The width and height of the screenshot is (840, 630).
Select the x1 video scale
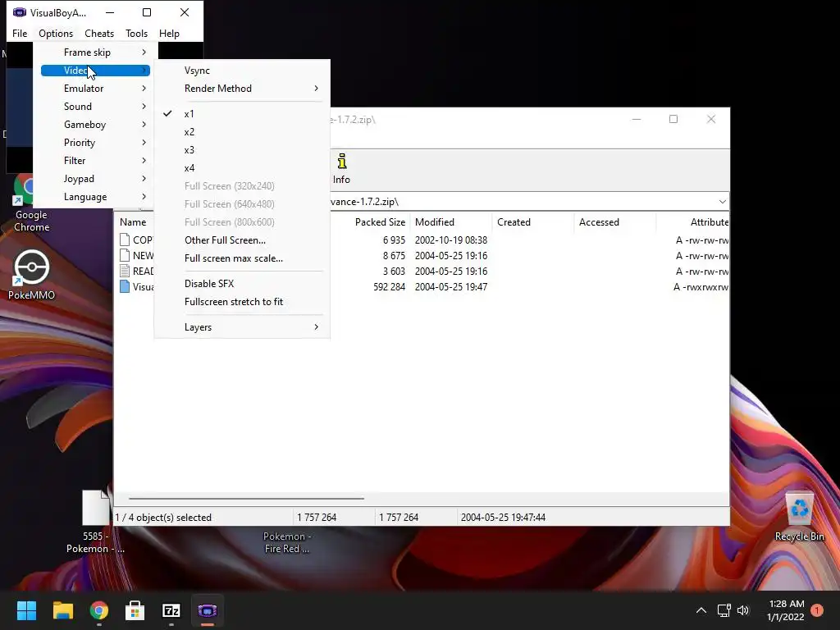click(242, 113)
